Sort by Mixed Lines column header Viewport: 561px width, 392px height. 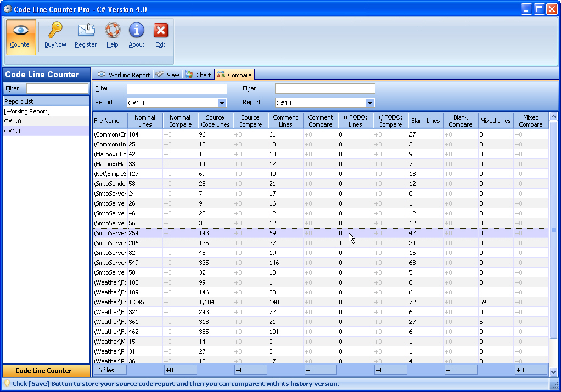coord(496,121)
